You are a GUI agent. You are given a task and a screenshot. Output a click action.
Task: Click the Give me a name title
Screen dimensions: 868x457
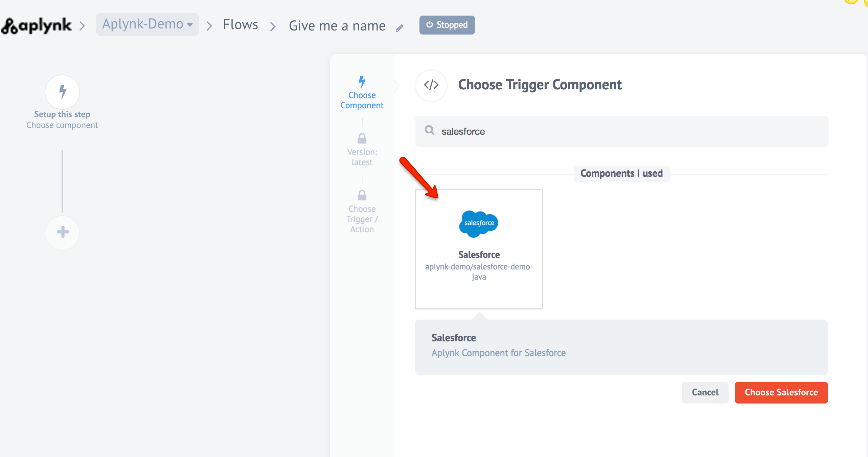click(337, 26)
